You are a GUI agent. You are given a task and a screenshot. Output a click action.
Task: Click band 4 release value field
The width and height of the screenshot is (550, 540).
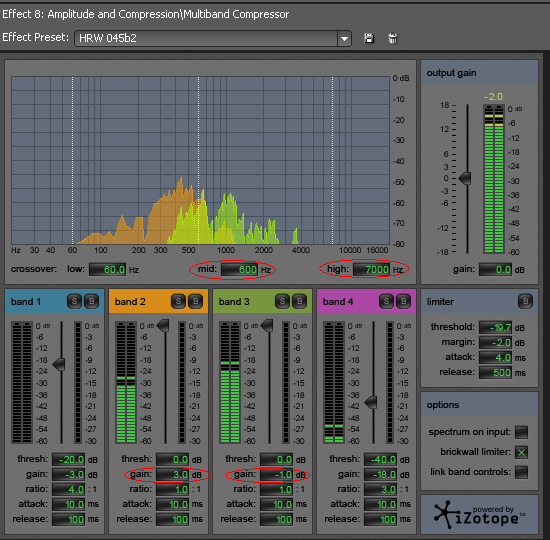381,519
